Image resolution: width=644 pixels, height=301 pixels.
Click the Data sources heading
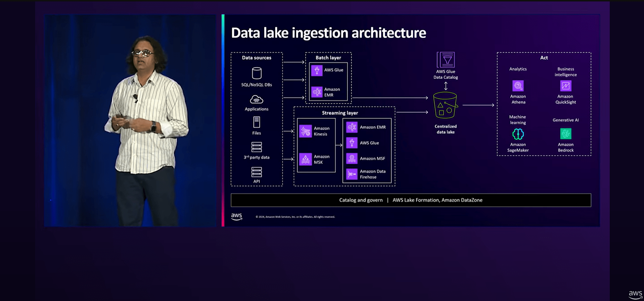pos(257,58)
